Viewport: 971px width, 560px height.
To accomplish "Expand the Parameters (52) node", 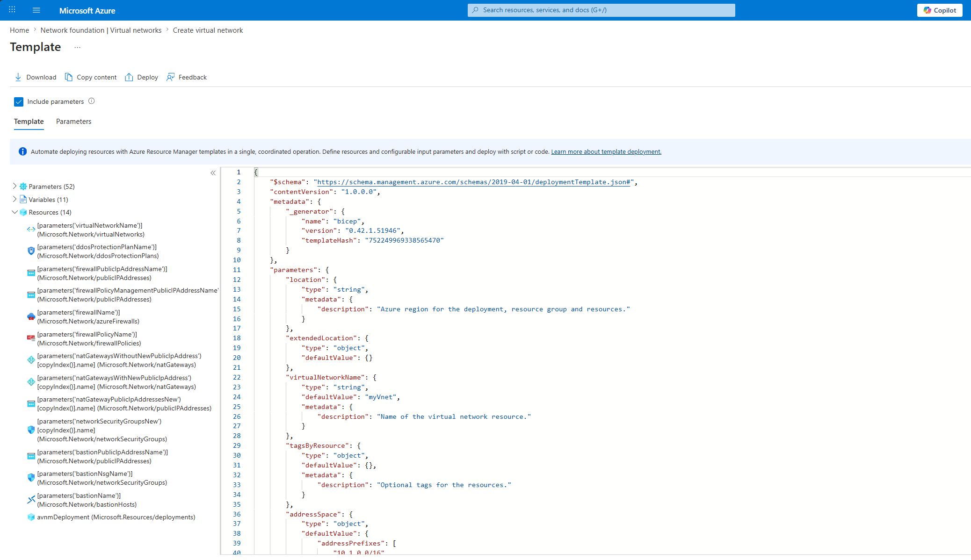I will (x=14, y=186).
